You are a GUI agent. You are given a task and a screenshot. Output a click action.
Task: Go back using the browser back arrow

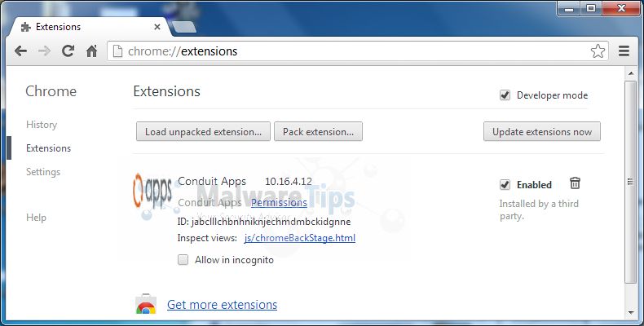pos(20,51)
